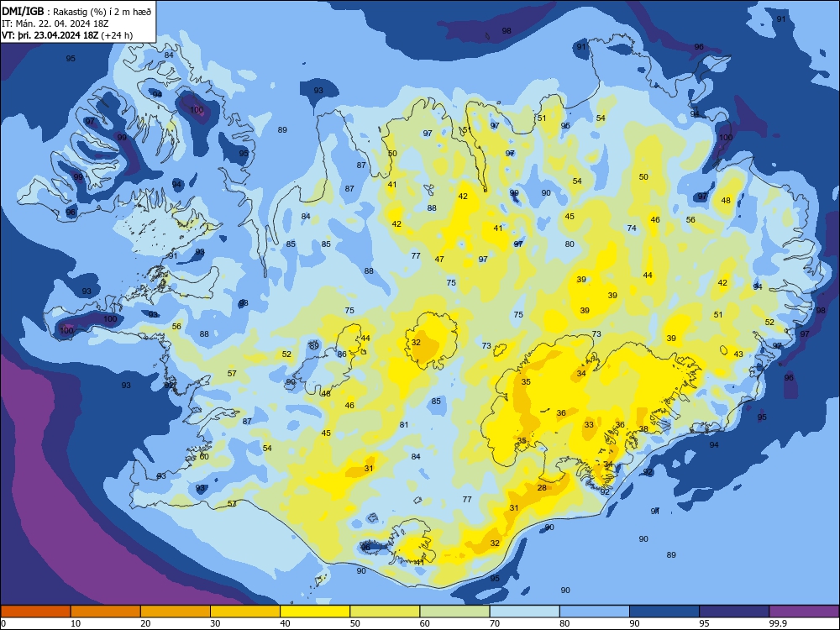Click the map humidity value '47'
This screenshot has height=630, width=840.
[x=439, y=259]
